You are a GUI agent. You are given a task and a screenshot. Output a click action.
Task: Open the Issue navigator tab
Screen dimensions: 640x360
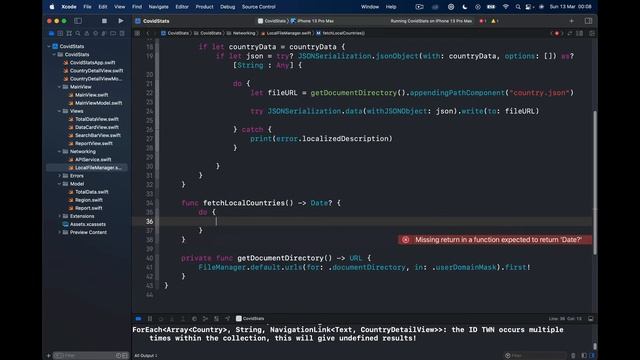click(87, 33)
